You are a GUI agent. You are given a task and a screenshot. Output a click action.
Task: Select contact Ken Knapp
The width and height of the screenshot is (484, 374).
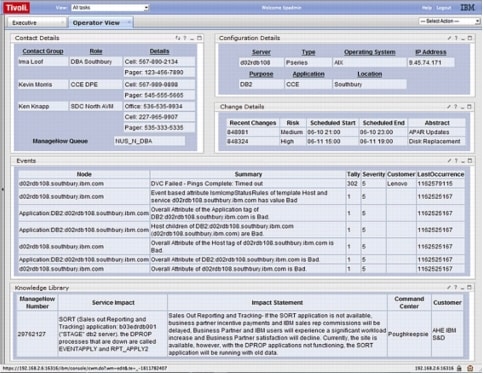[43, 107]
